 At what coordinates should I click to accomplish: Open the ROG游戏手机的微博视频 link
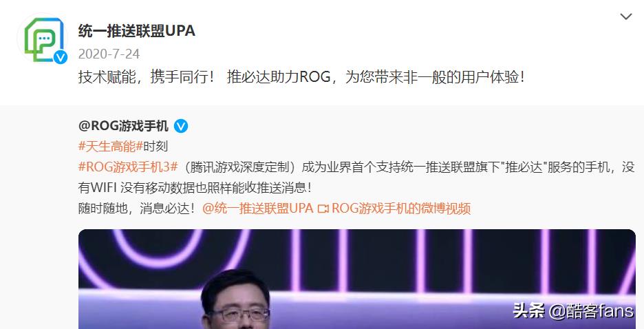[x=401, y=209]
